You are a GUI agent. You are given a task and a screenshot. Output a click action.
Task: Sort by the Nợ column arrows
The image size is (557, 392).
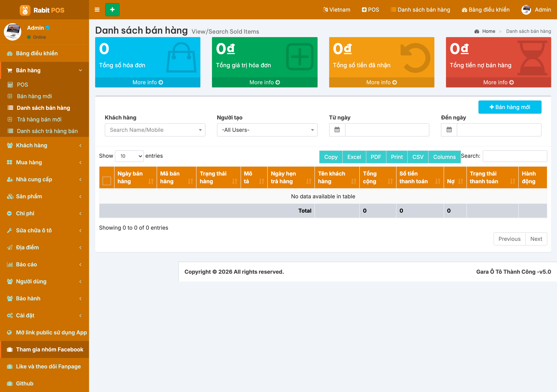point(460,181)
